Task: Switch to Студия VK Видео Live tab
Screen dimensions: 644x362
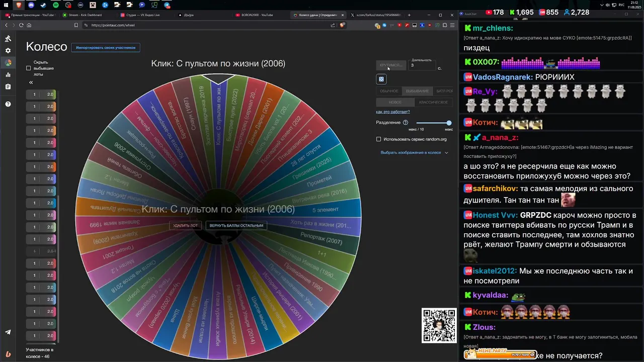Action: (x=146, y=15)
